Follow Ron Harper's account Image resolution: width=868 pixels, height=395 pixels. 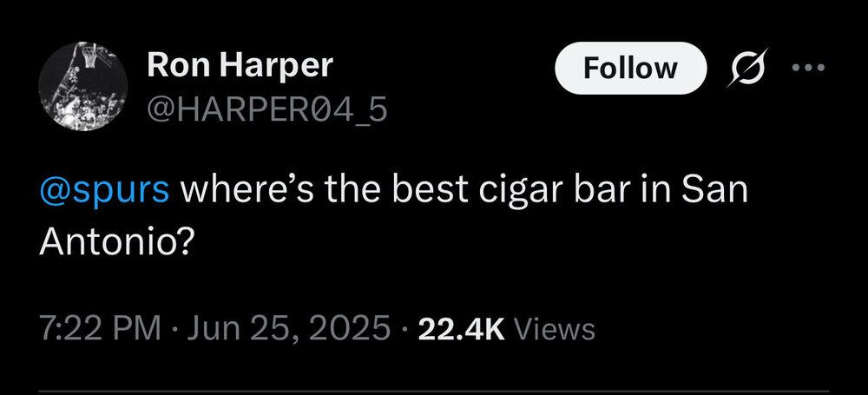point(630,68)
